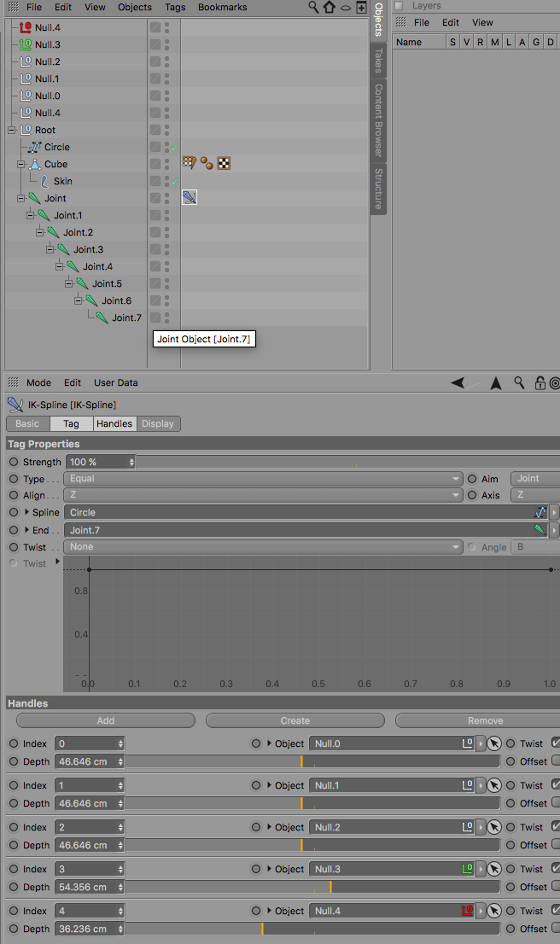Toggle the lock icon in Attribute Manager

point(540,383)
